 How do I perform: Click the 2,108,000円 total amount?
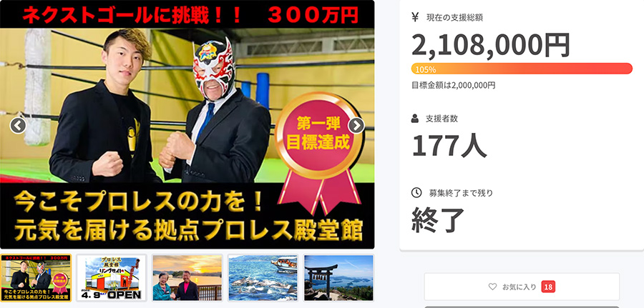click(491, 45)
